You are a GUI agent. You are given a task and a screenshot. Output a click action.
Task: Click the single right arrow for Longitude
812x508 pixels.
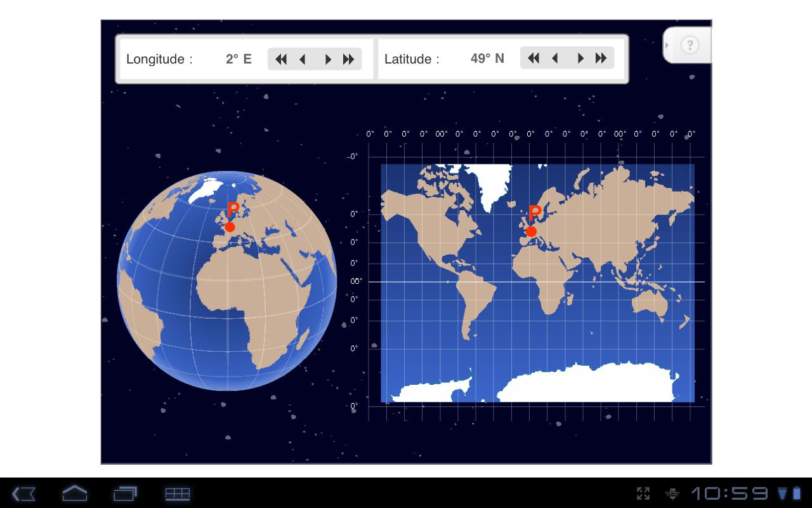[x=327, y=58]
